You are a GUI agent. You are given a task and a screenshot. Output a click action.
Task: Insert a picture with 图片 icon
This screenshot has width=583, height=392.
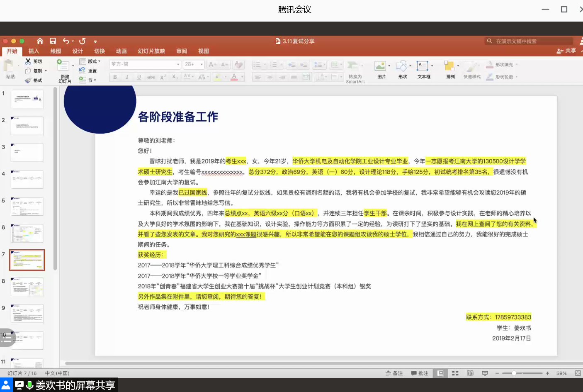[x=381, y=66]
